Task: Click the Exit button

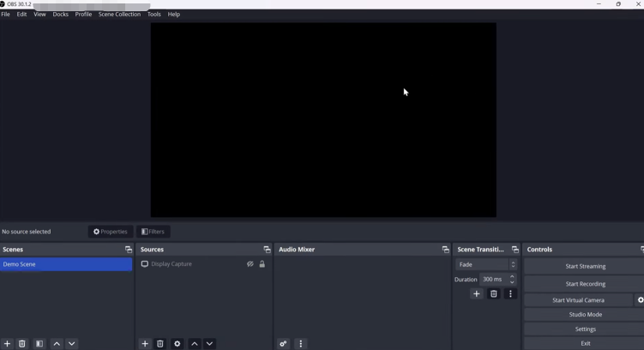Action: (586, 343)
